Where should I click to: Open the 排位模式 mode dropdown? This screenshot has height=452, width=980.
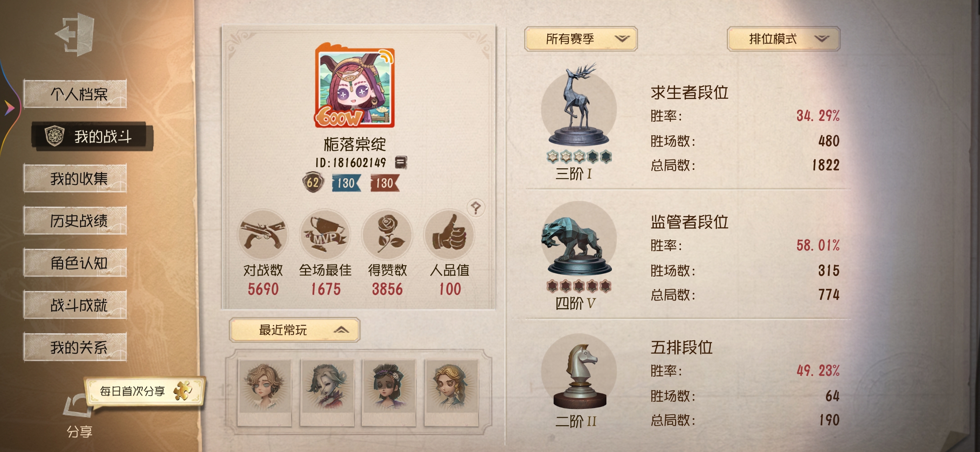[784, 39]
